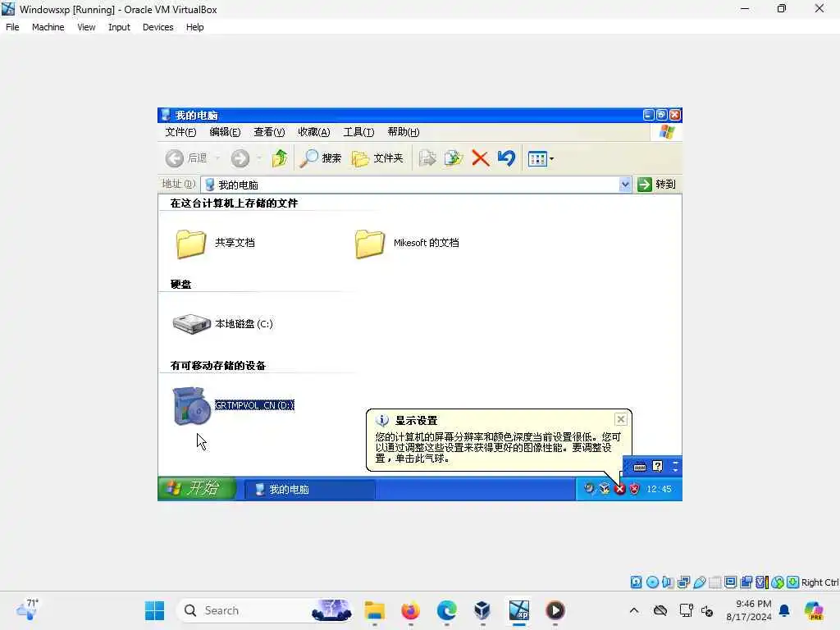
Task: Open VirtualBox Input menu
Action: 119,27
